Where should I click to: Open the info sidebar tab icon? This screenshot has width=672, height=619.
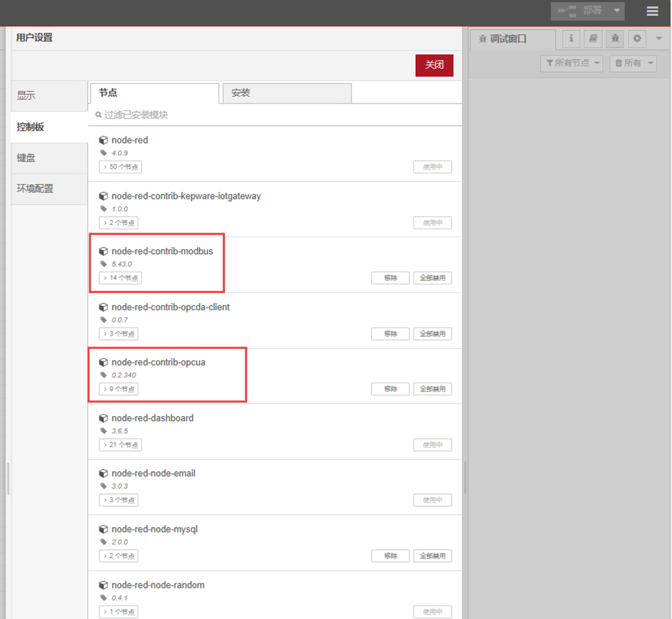571,38
